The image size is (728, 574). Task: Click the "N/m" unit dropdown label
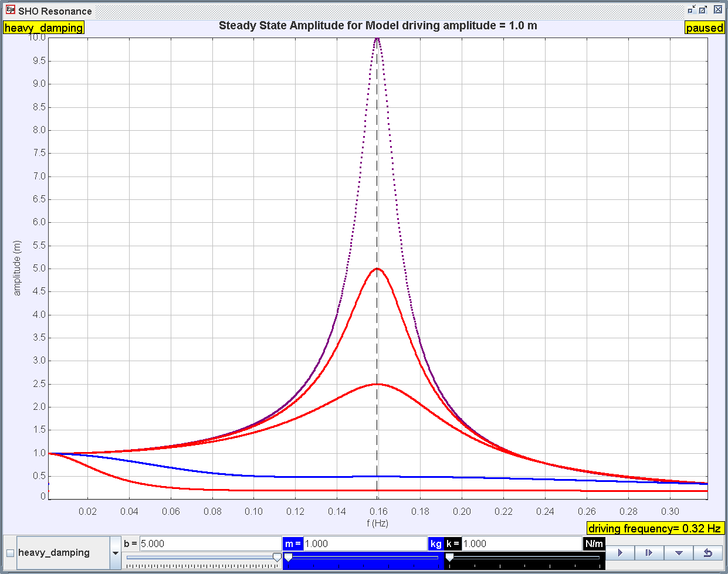pos(593,544)
